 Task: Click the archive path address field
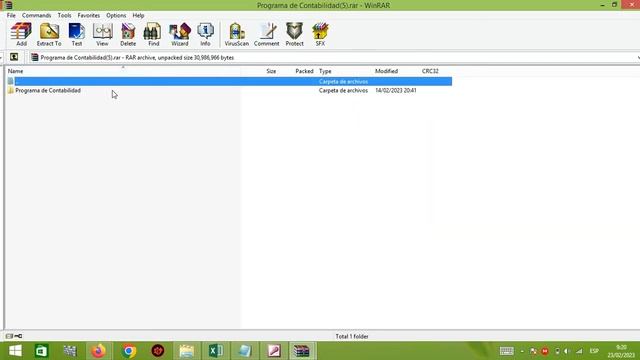coord(333,58)
